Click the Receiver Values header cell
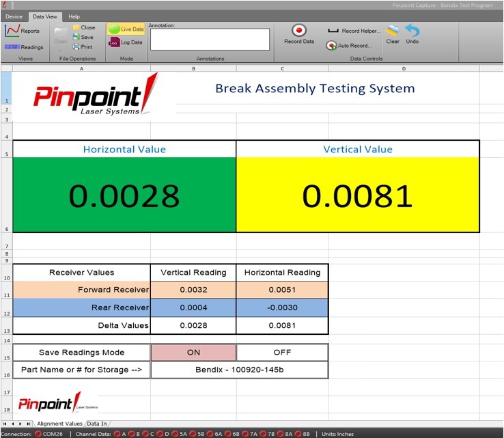 pyautogui.click(x=82, y=273)
